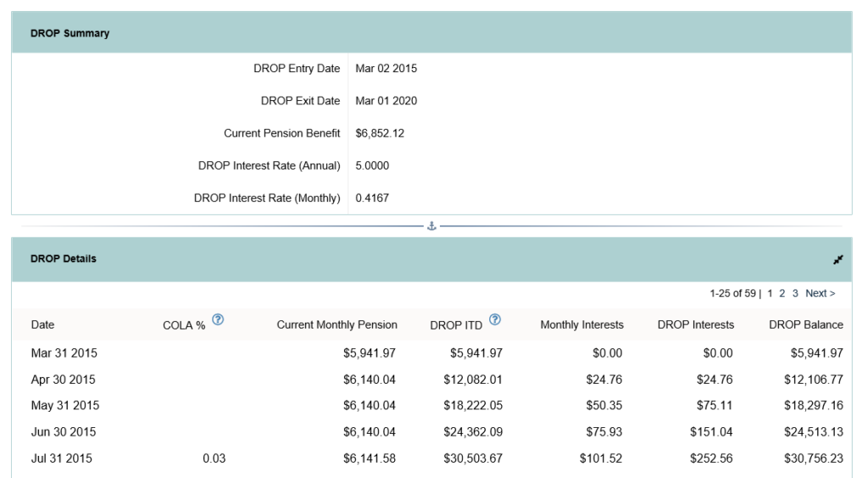Click the Mar 31 2015 date cell

(x=64, y=353)
